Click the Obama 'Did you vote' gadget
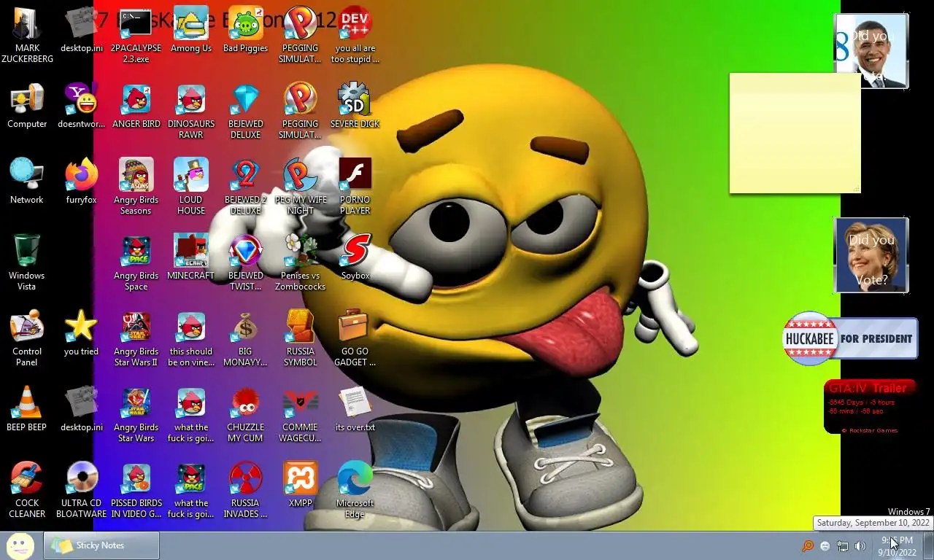Screen dimensions: 934x560 871,51
